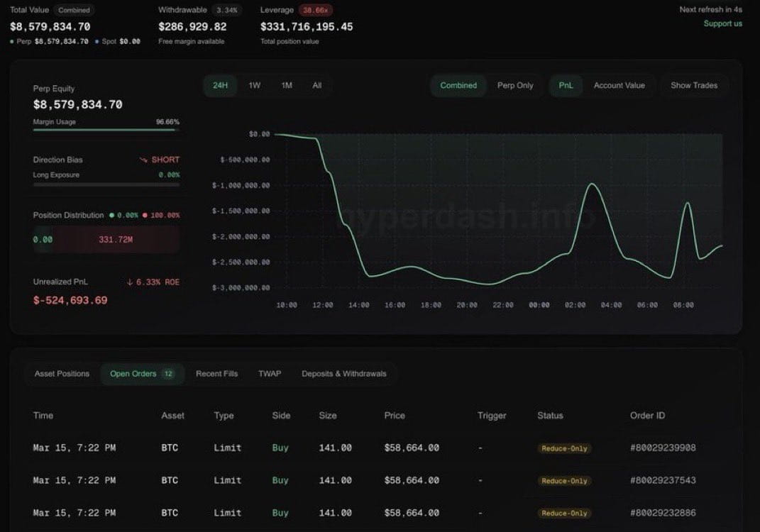Viewport: 760px width, 532px height.
Task: Click the Combined badge beside Total Value
Action: pos(75,10)
